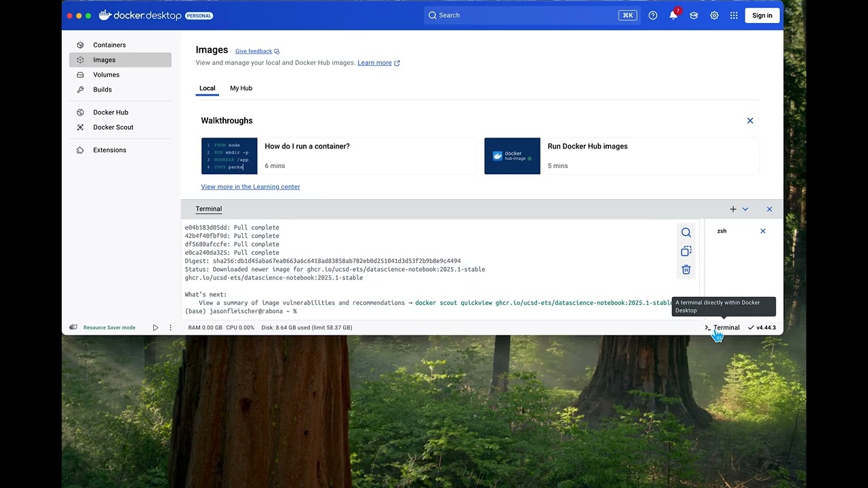
Task: Click the Images page heading
Action: [212, 49]
